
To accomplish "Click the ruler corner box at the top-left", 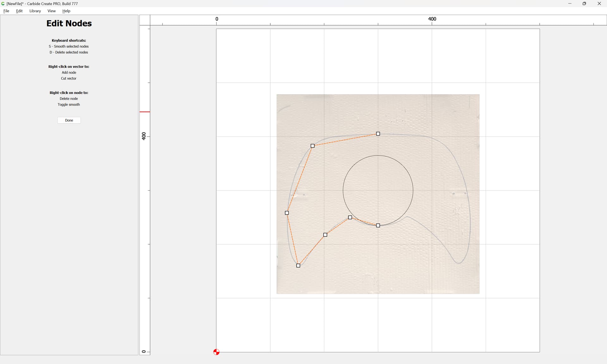I will pos(144,20).
